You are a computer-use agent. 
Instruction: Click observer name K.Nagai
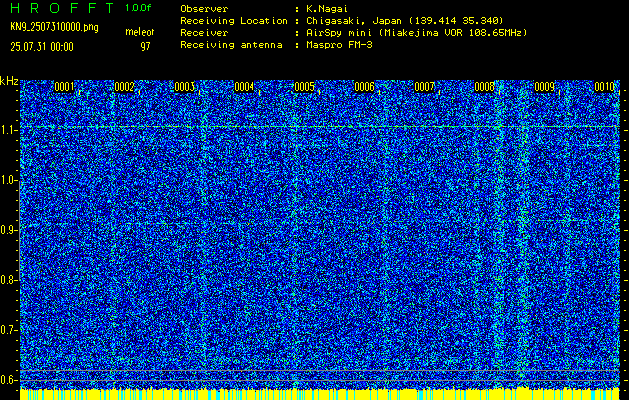(327, 8)
